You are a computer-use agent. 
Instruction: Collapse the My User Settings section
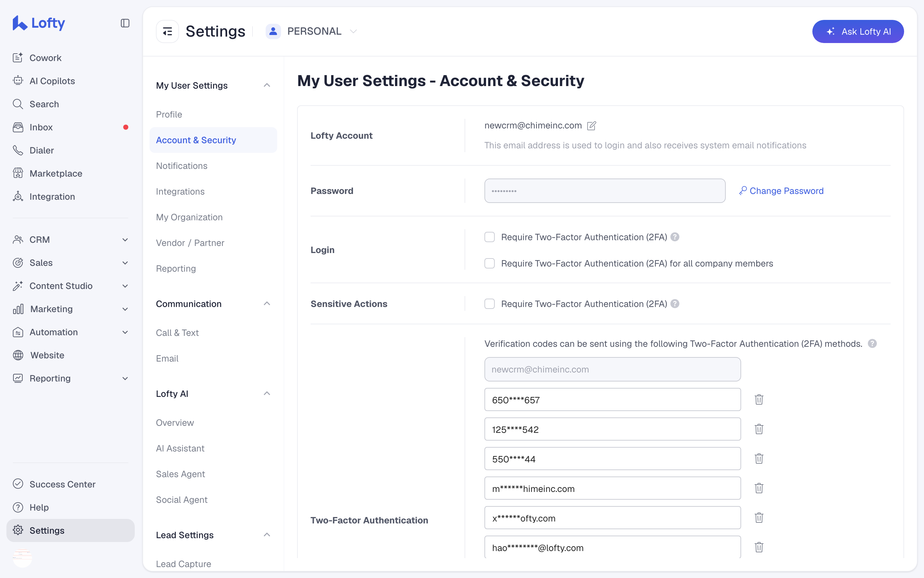pyautogui.click(x=267, y=85)
